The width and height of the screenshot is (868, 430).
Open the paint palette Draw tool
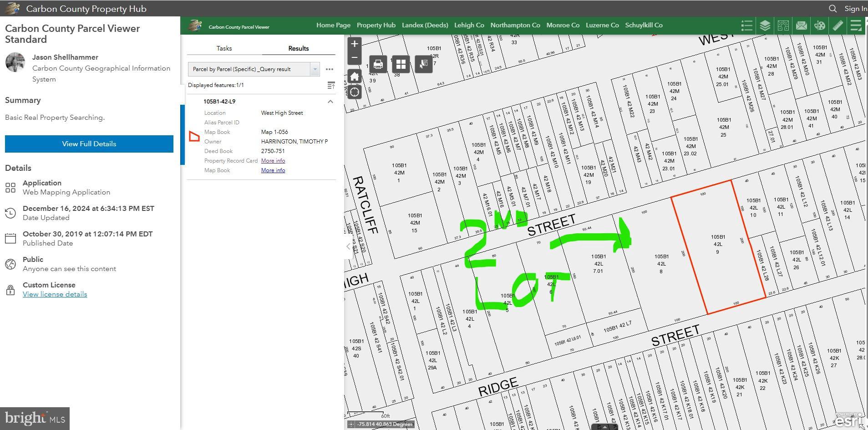(819, 26)
